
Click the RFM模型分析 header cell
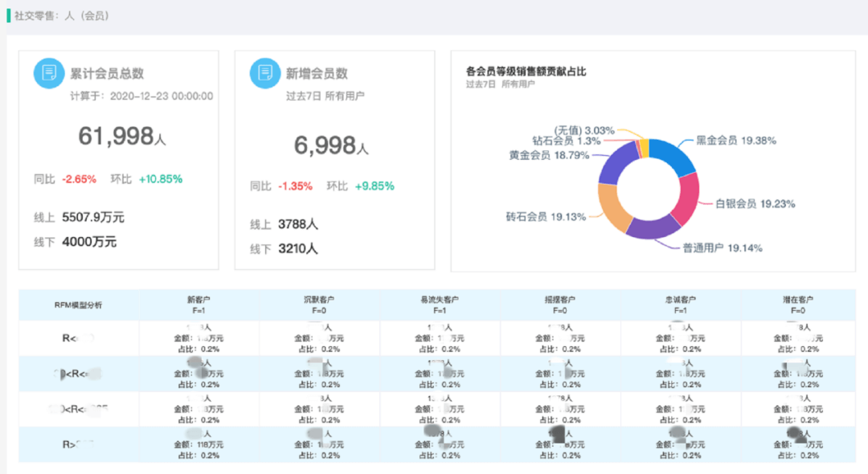(x=78, y=305)
